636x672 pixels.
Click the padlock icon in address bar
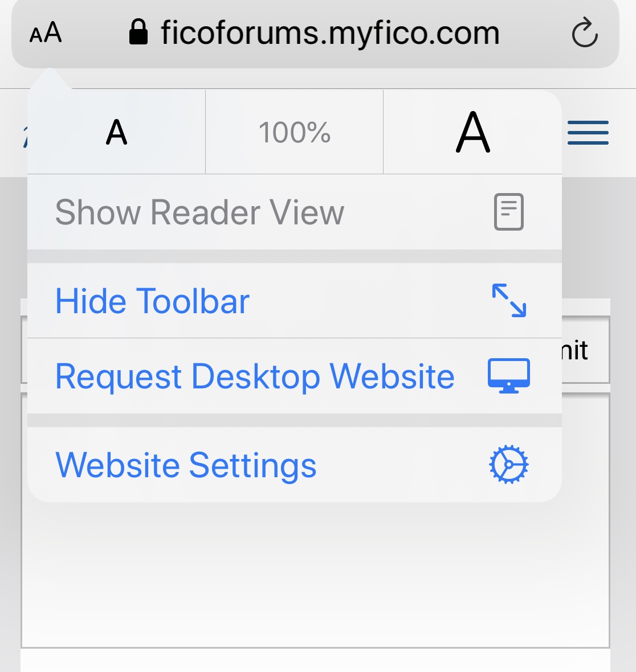tap(138, 32)
